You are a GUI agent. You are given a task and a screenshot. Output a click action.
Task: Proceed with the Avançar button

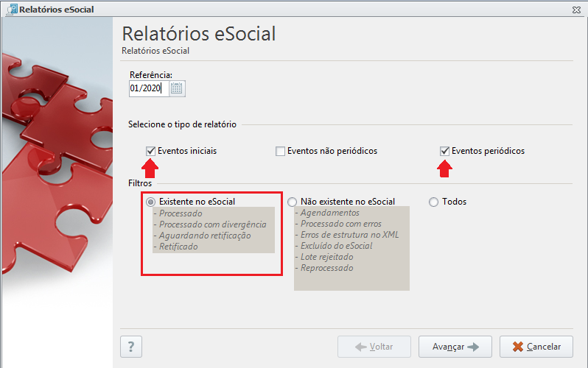[455, 347]
